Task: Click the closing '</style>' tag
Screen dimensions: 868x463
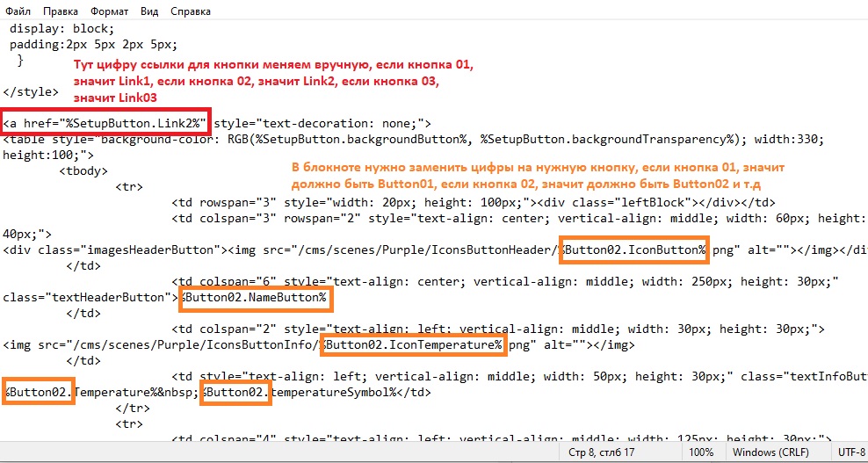Action: (x=31, y=91)
